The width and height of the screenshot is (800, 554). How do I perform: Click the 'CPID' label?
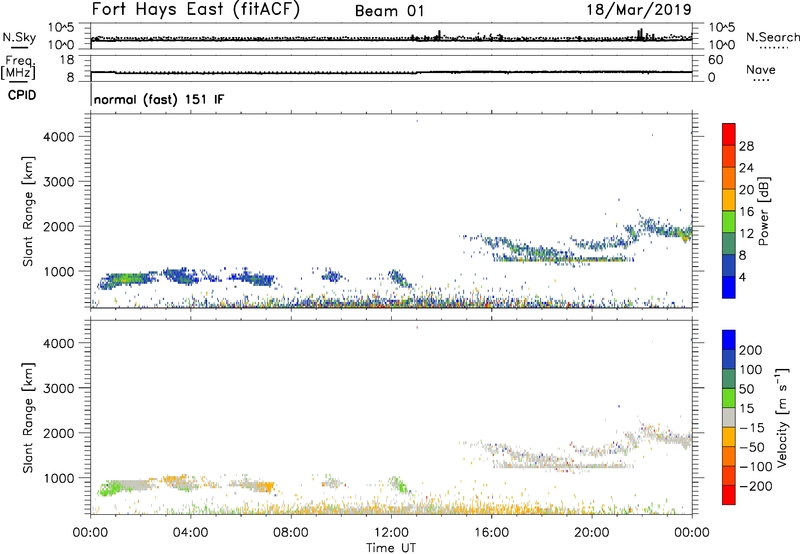[22, 95]
